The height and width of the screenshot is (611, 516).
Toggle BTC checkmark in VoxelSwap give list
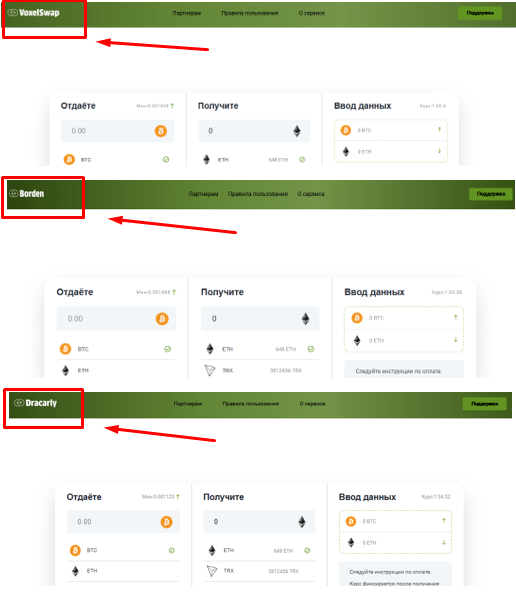166,160
